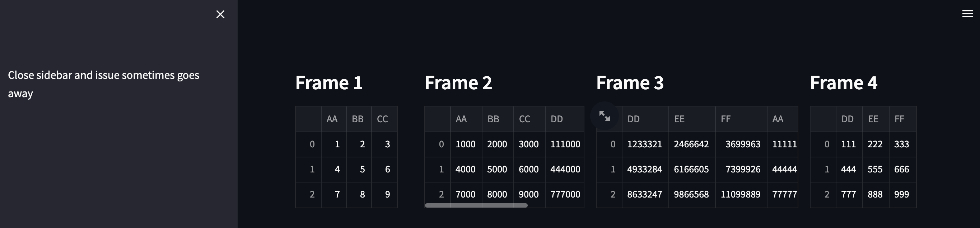Select the cell containing 5 in Frame 1
Image resolution: width=980 pixels, height=228 pixels.
click(362, 169)
